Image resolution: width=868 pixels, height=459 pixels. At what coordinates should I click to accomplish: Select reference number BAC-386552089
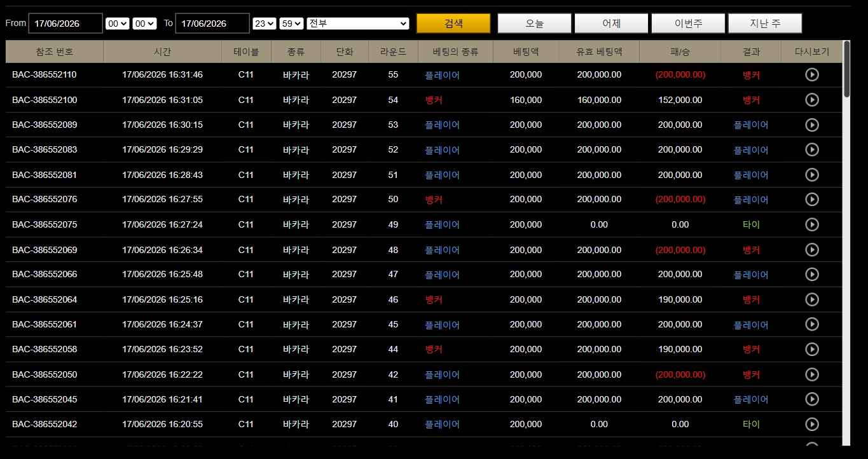pos(45,125)
